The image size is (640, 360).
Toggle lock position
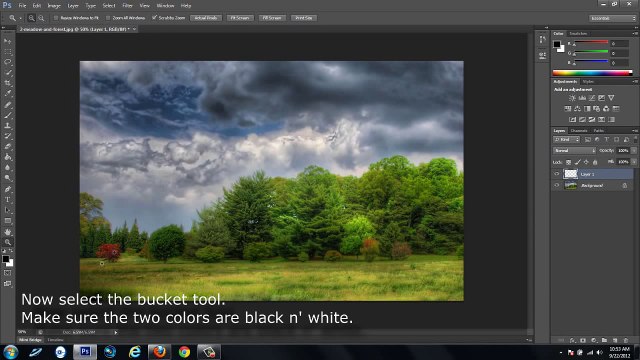(586, 162)
